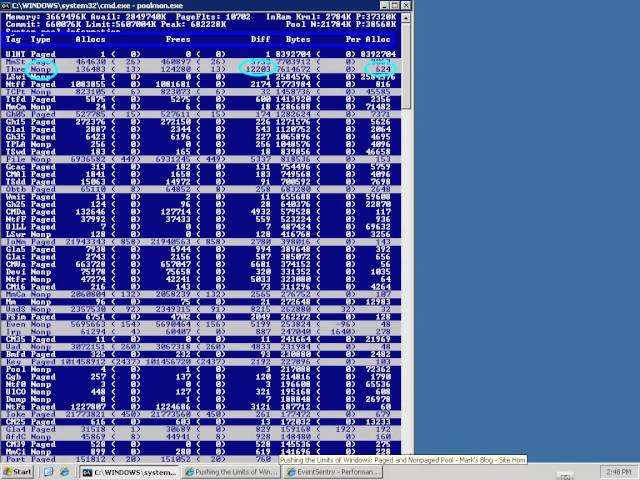Click the 'Frees' column header
This screenshot has height=480, width=640.
pos(178,40)
